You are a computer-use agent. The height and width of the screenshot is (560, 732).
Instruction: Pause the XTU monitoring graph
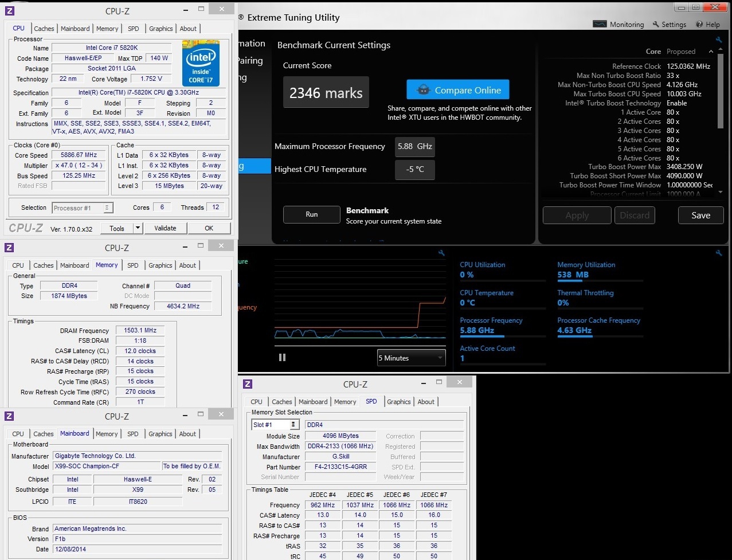coord(282,358)
